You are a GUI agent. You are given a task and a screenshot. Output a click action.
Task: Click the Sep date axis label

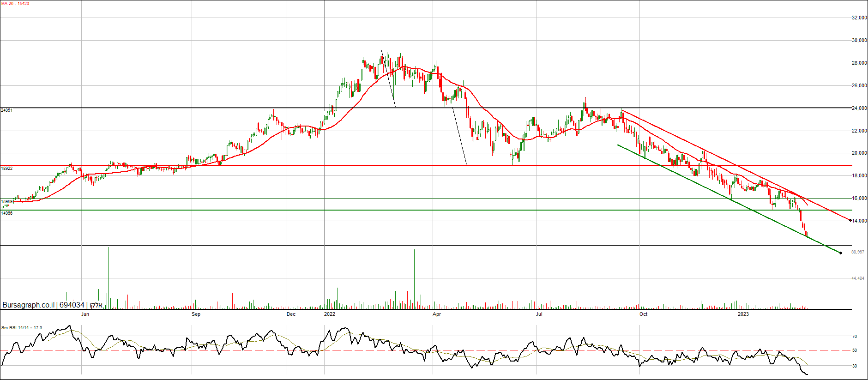196,314
